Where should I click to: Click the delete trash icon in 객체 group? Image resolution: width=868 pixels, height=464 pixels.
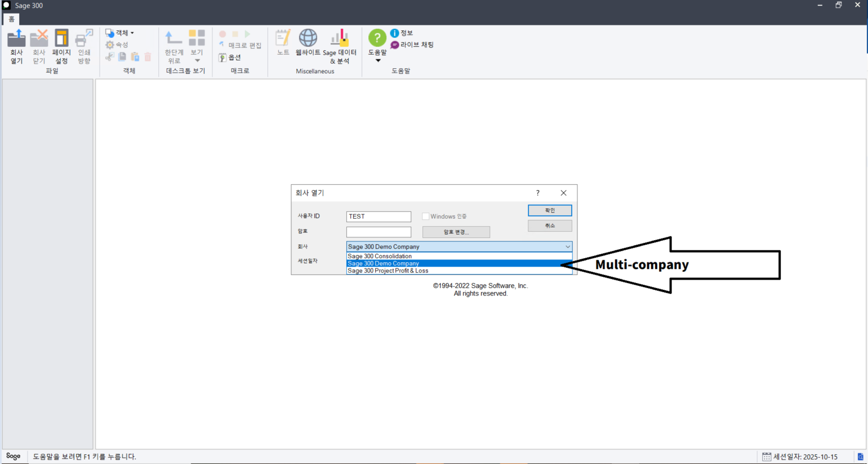pyautogui.click(x=148, y=57)
